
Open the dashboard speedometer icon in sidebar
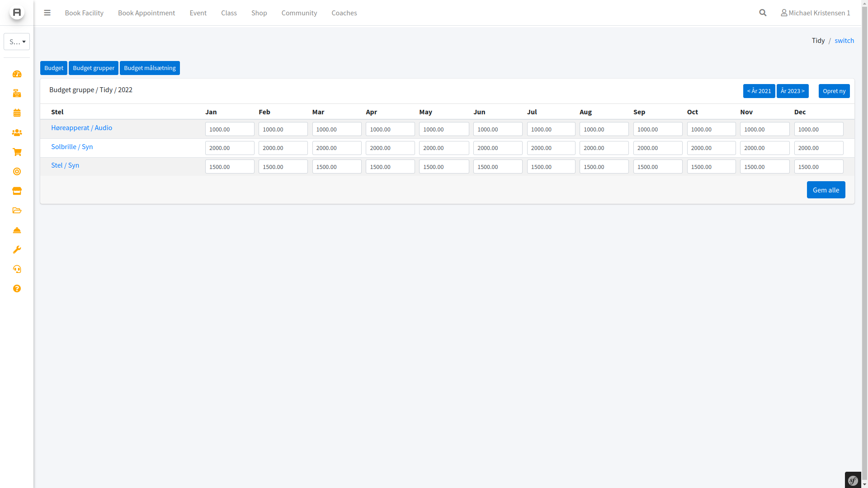17,74
